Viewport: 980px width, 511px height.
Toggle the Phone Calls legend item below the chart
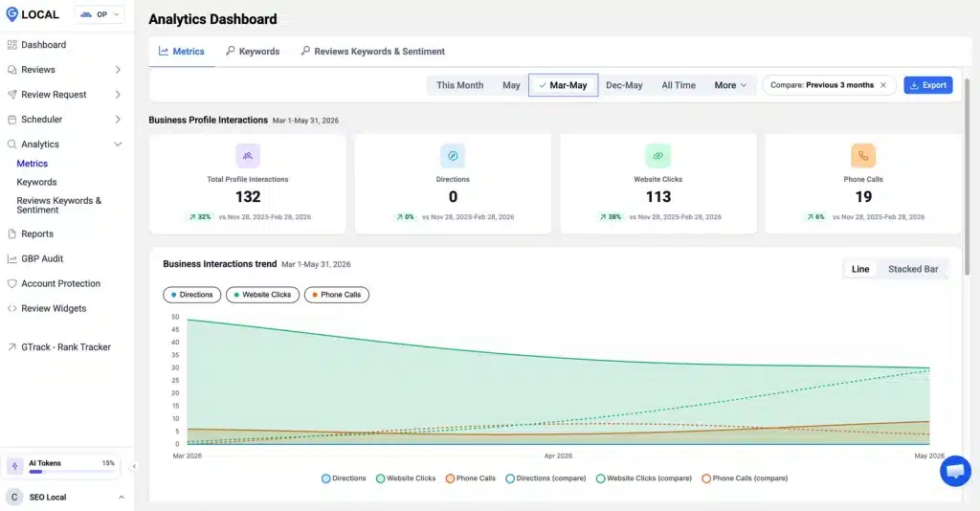click(471, 478)
